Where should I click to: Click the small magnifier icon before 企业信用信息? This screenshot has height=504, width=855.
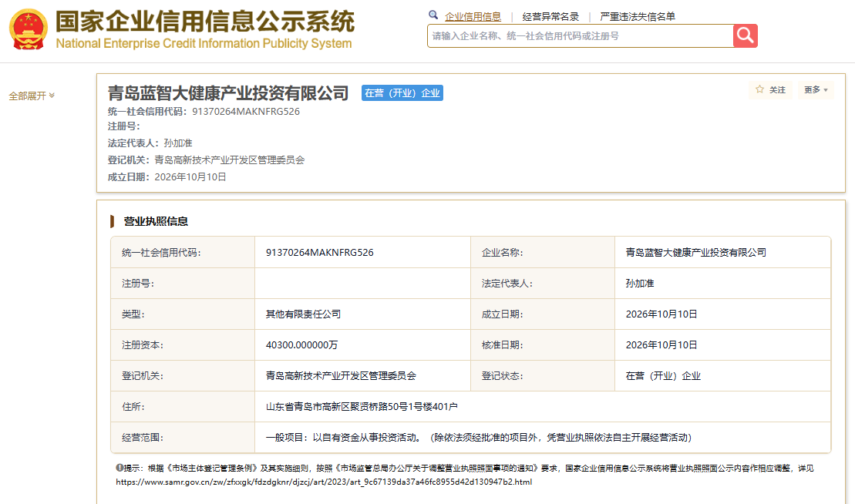tap(433, 15)
